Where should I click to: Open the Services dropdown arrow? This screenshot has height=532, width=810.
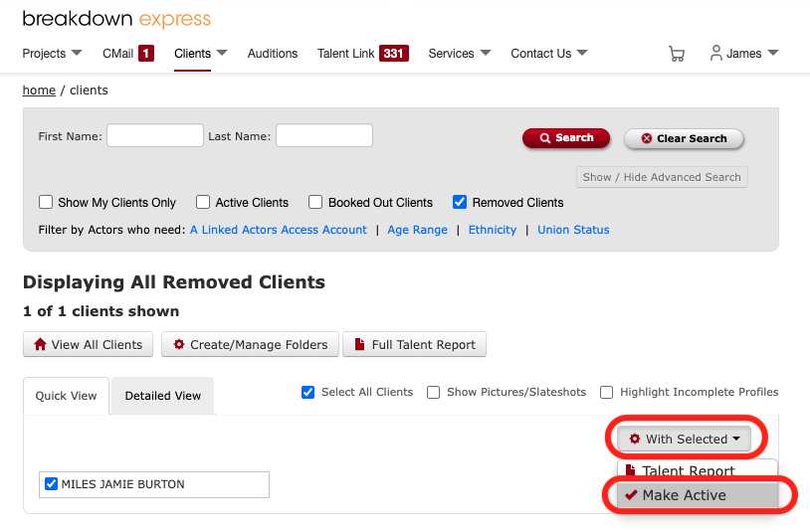pos(485,53)
